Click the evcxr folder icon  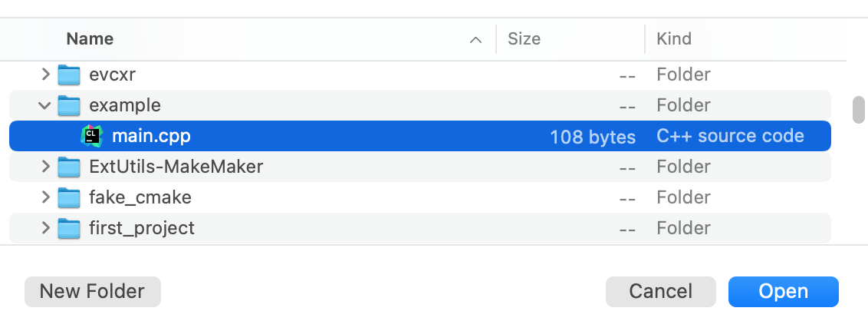click(69, 75)
